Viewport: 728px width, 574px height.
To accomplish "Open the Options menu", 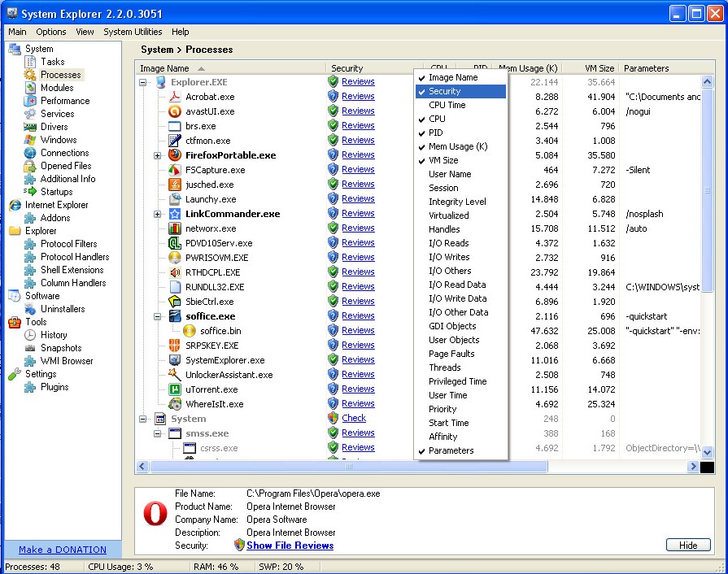I will (x=51, y=32).
